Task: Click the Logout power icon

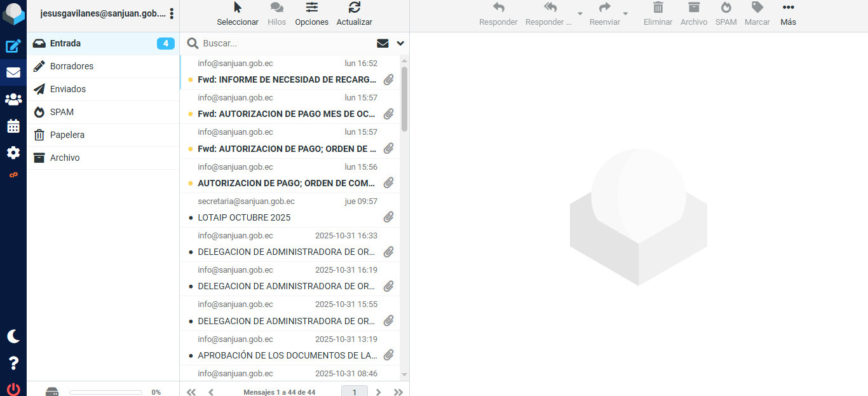Action: pyautogui.click(x=13, y=388)
